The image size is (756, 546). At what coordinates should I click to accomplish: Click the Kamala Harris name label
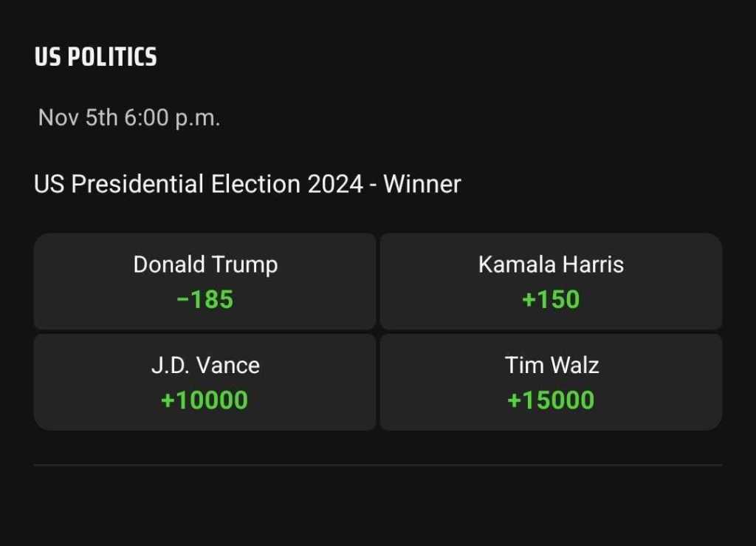click(x=551, y=265)
